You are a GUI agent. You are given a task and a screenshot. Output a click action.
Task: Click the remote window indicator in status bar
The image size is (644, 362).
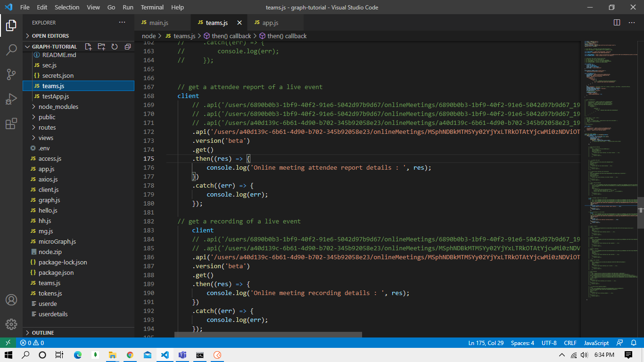[x=8, y=343]
